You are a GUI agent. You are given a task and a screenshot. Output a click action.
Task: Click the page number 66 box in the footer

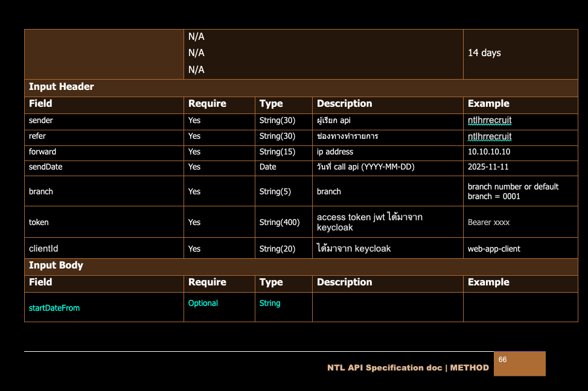pyautogui.click(x=519, y=364)
